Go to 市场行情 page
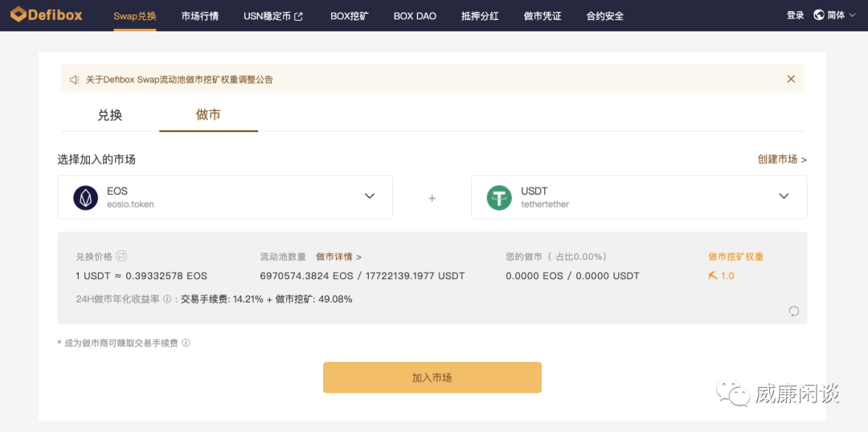 tap(200, 16)
